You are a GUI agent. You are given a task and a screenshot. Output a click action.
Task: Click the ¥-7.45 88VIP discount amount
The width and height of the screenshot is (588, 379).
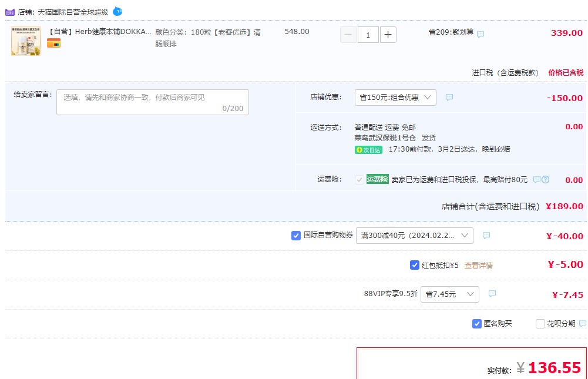coord(567,295)
